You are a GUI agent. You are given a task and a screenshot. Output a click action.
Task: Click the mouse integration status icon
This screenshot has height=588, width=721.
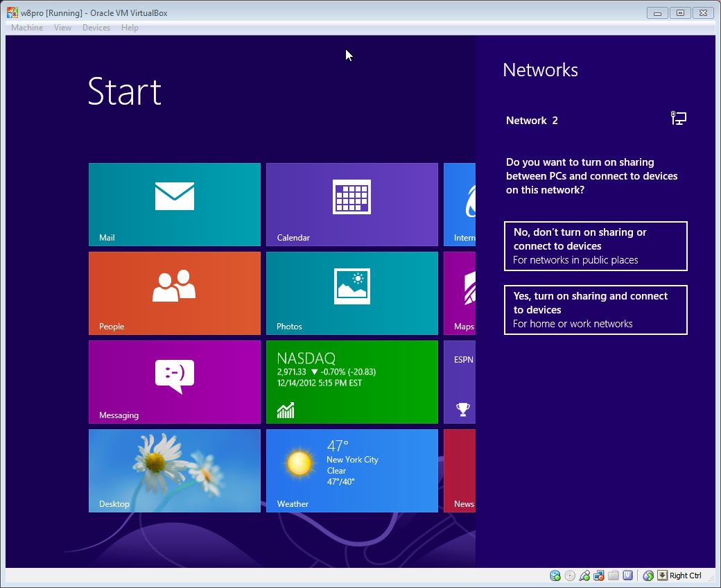[648, 576]
